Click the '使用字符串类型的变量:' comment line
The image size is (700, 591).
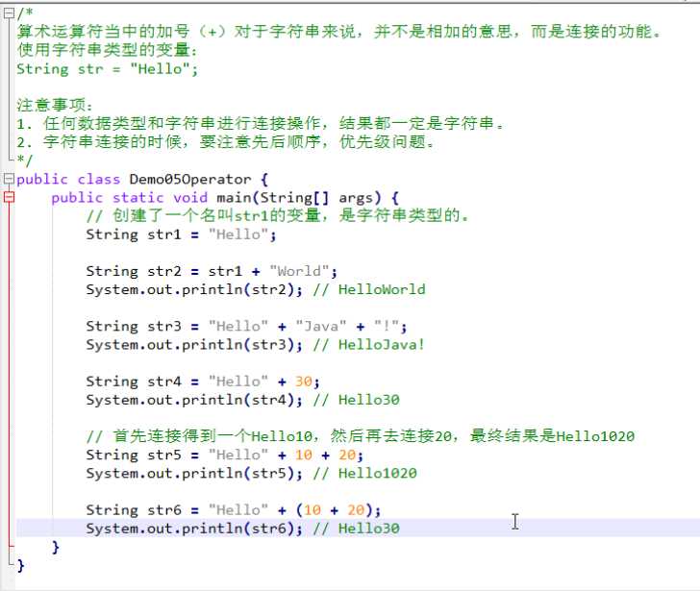tap(107, 50)
